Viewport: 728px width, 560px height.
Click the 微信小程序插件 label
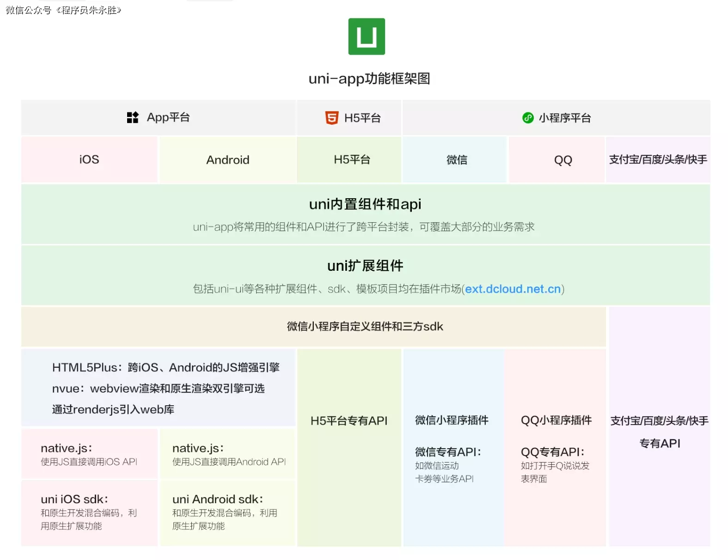click(x=451, y=420)
